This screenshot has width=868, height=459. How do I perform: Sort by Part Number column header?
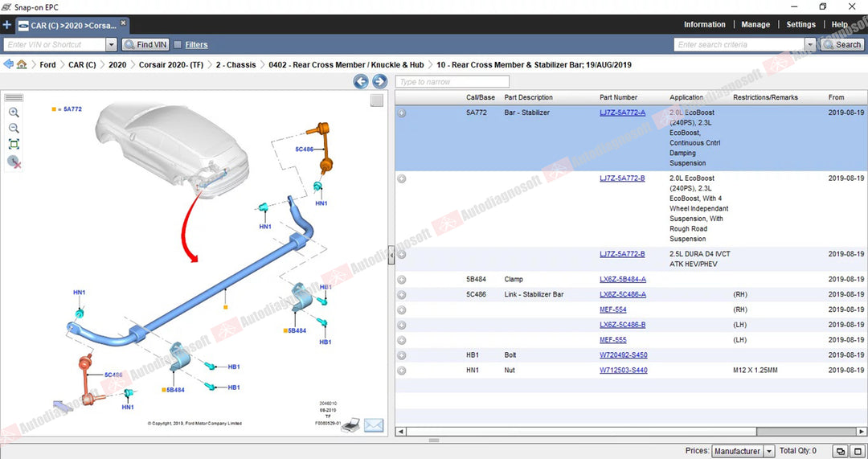pos(618,97)
